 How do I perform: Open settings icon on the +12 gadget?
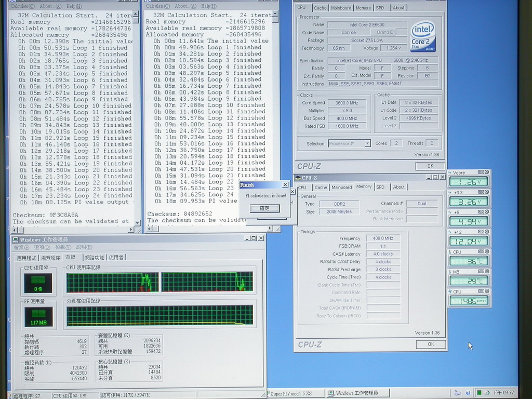(481, 232)
